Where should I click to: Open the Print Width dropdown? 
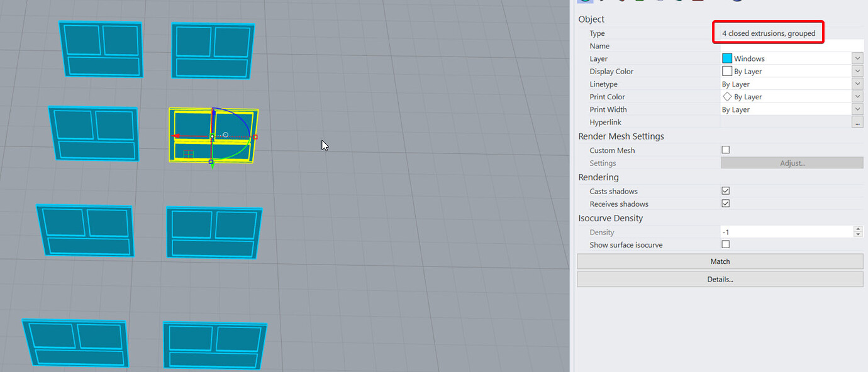point(857,109)
